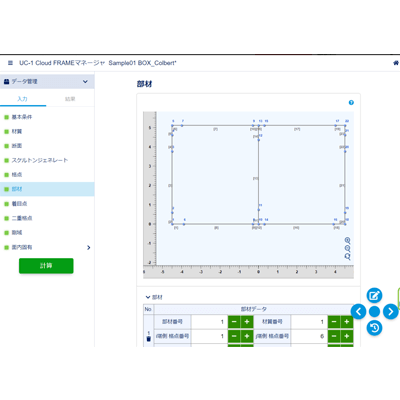
Task: Collapse the データ管理 panel chevron
Action: (x=85, y=81)
